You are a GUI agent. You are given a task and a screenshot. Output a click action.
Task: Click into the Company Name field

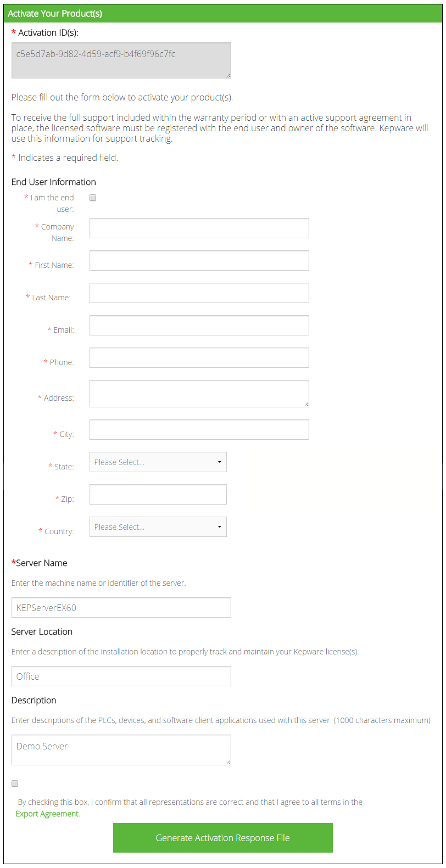click(x=199, y=228)
